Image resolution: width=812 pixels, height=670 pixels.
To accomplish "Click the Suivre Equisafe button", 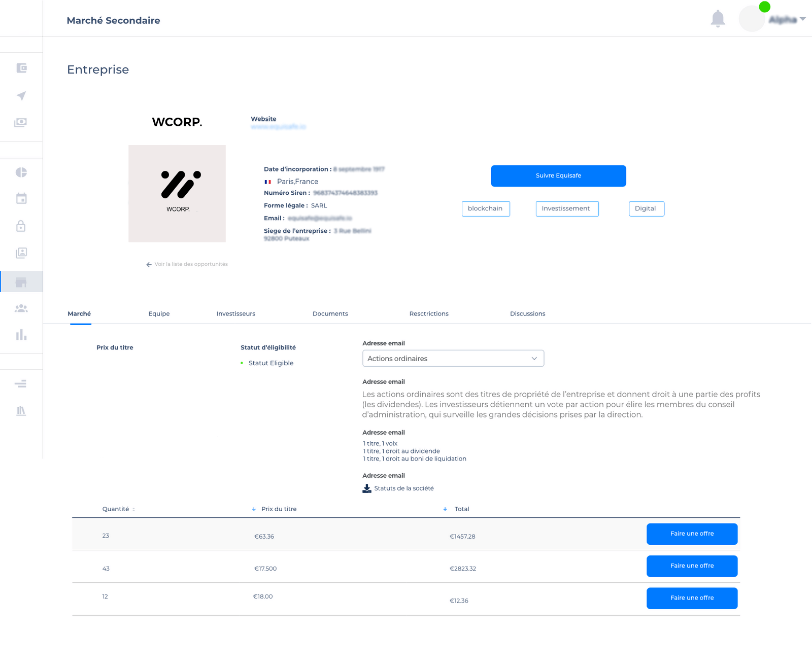I will [558, 176].
